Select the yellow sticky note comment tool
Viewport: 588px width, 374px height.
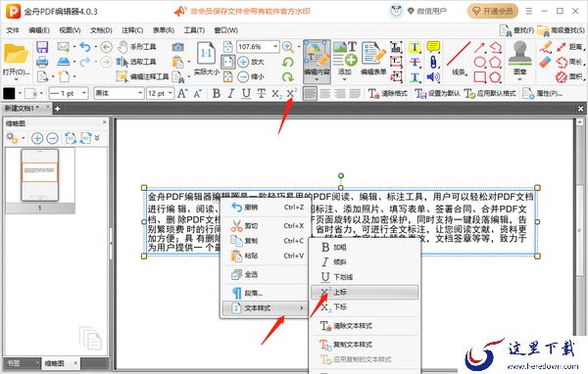coord(433,47)
